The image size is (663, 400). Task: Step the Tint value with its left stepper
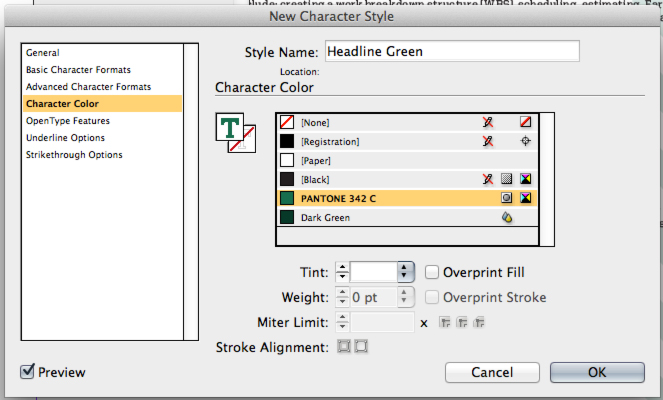tap(342, 272)
